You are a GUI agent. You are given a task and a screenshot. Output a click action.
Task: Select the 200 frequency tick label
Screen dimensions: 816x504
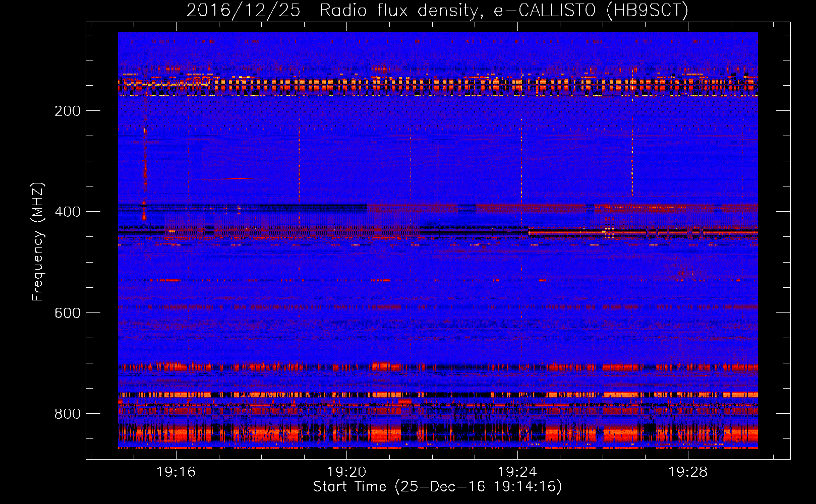point(68,111)
